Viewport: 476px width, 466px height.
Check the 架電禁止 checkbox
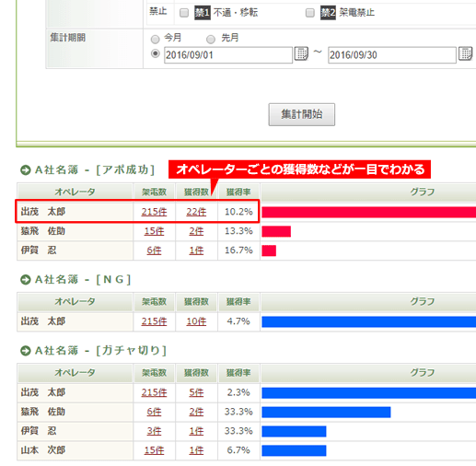coord(310,13)
